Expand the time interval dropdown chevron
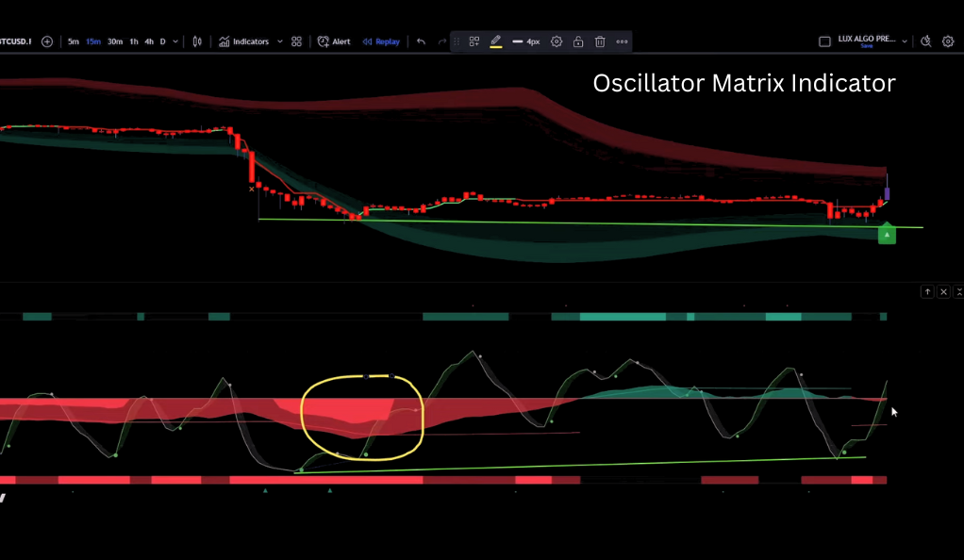This screenshot has height=560, width=964. [175, 41]
